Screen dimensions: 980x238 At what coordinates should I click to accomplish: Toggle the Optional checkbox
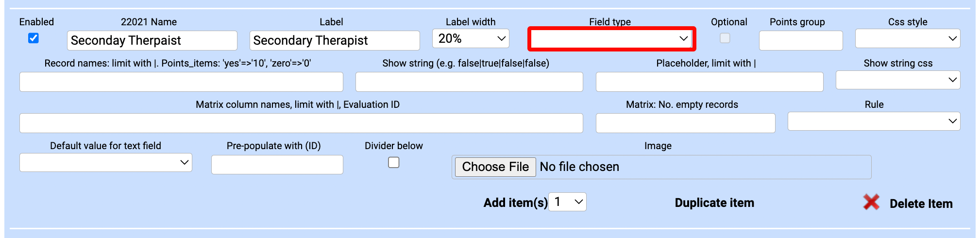click(725, 38)
